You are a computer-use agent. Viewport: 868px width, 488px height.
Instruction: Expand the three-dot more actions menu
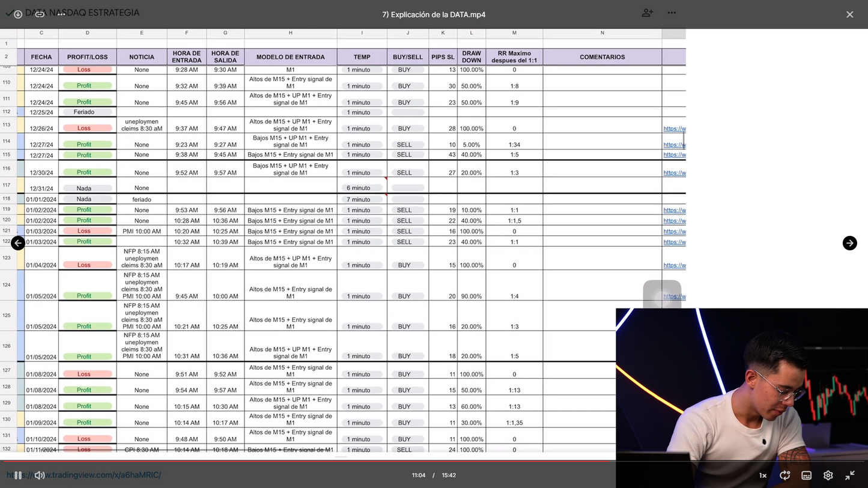672,13
